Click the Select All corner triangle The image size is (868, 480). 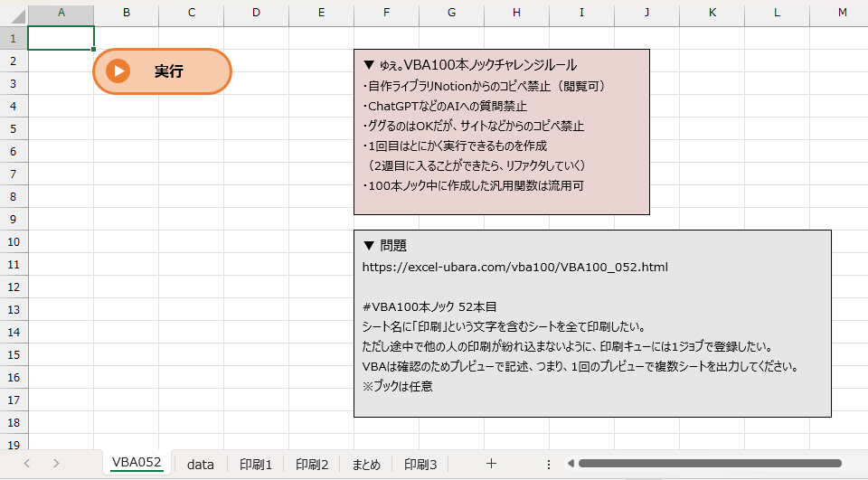click(x=17, y=15)
